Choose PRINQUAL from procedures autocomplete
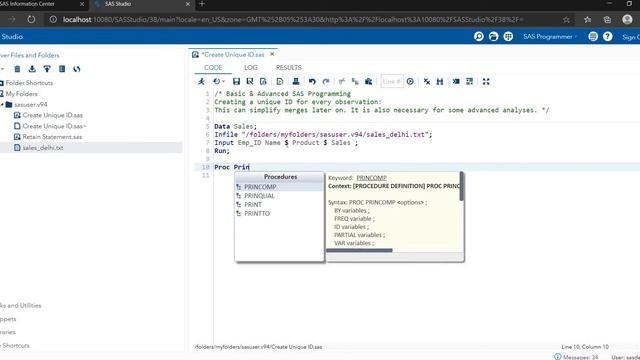The height and width of the screenshot is (360, 640). (259, 196)
